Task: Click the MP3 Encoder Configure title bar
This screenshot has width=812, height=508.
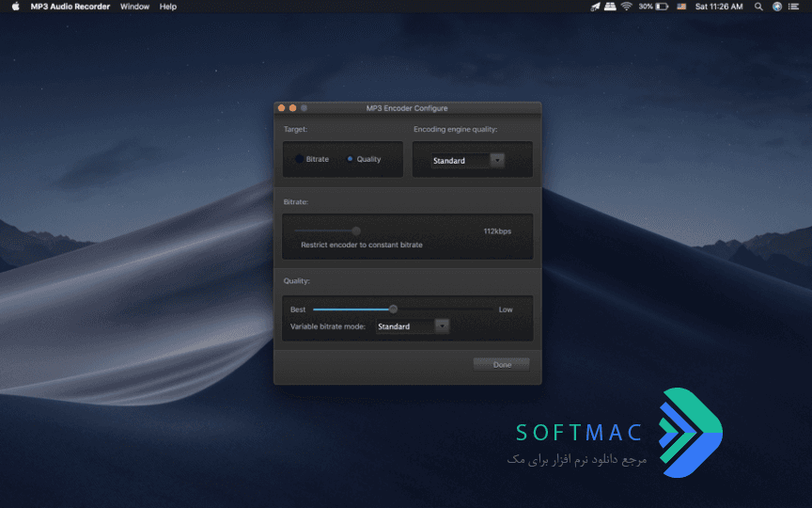Action: click(407, 108)
